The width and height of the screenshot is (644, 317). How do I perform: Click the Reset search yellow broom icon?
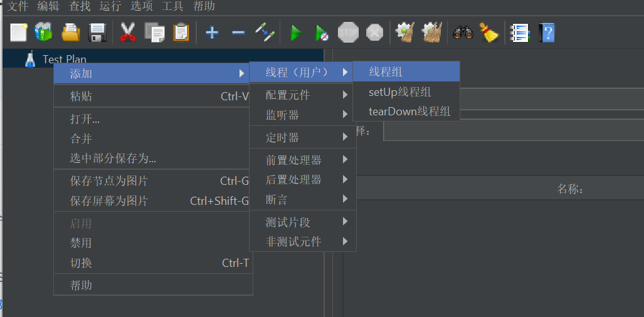tap(488, 32)
